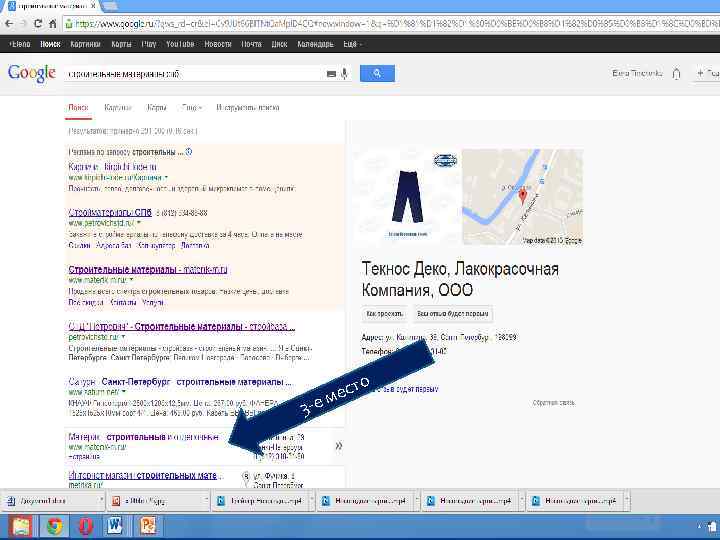Click the ad info icon beside 'Реклама по запросу'
720x540 pixels.
[x=188, y=152]
